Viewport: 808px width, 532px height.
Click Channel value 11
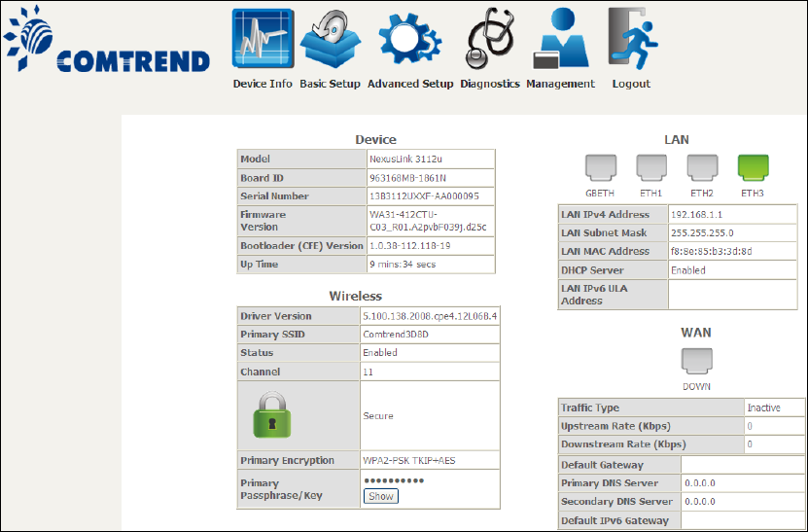coord(368,372)
